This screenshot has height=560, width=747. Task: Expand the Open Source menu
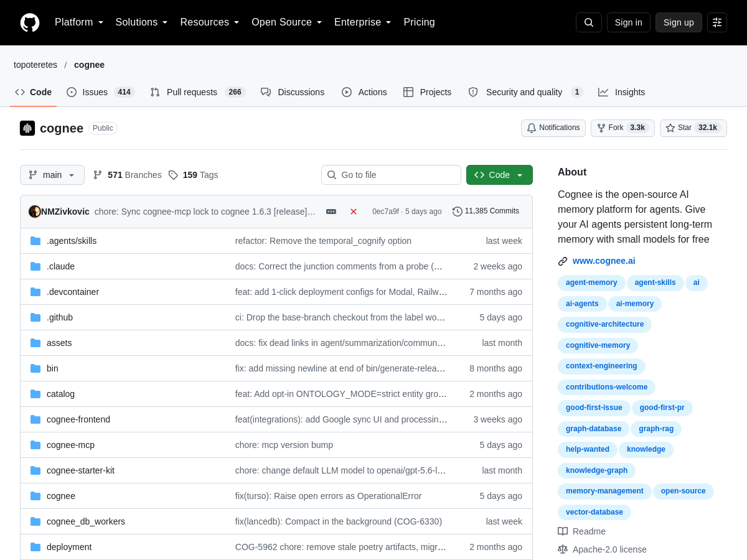click(287, 22)
